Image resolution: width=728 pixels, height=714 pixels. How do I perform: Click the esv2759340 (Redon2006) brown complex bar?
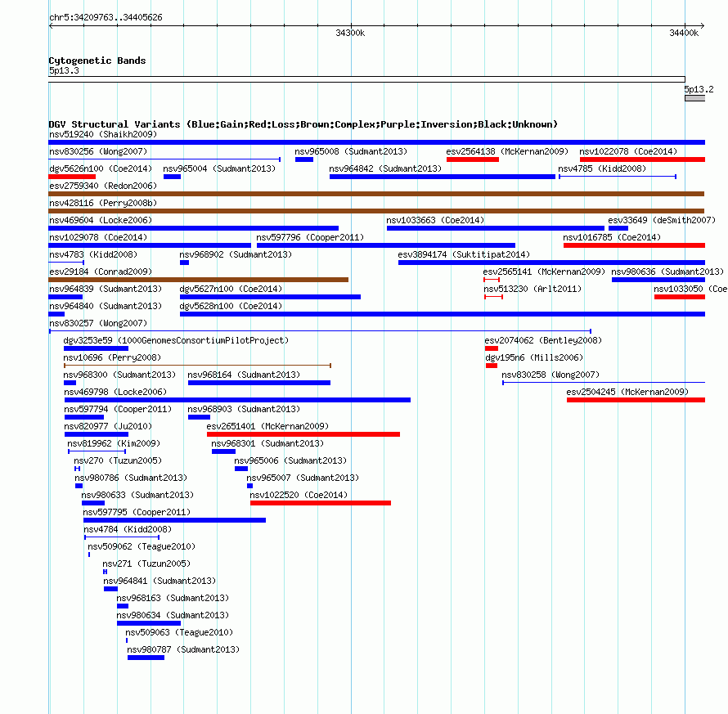click(x=376, y=194)
